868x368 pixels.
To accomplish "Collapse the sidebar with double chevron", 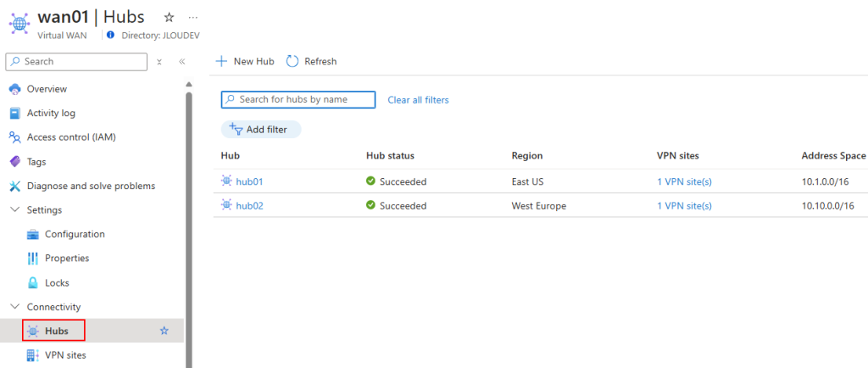I will (x=181, y=61).
